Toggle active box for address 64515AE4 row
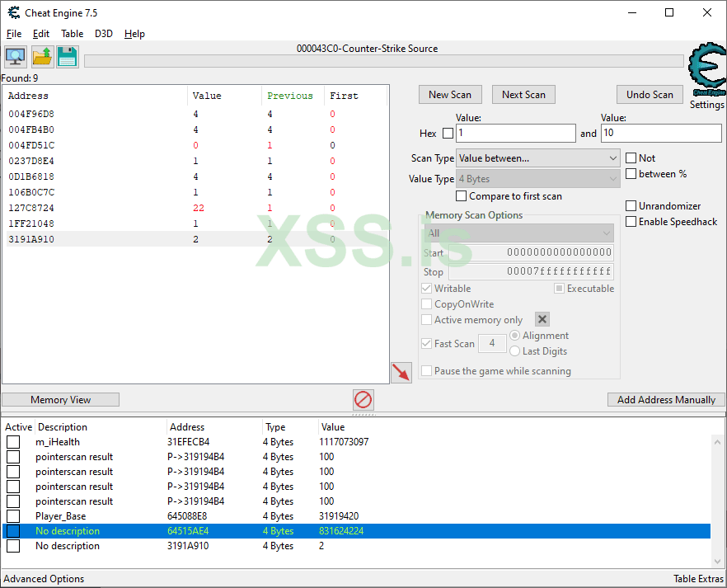Image resolution: width=727 pixels, height=588 pixels. click(13, 531)
